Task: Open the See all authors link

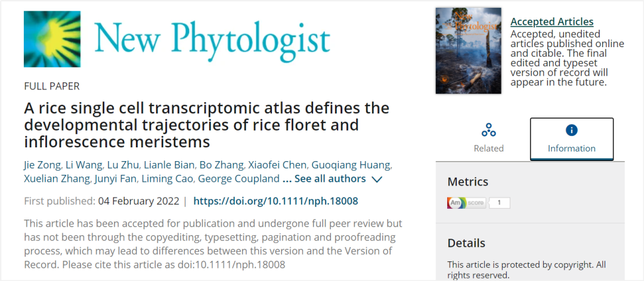Action: [330, 178]
